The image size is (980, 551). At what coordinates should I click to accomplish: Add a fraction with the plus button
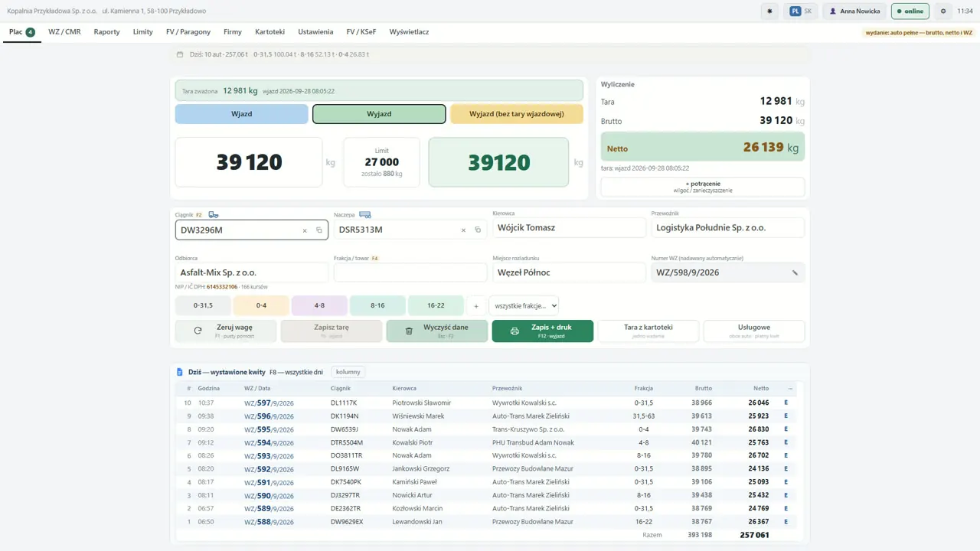tap(476, 306)
